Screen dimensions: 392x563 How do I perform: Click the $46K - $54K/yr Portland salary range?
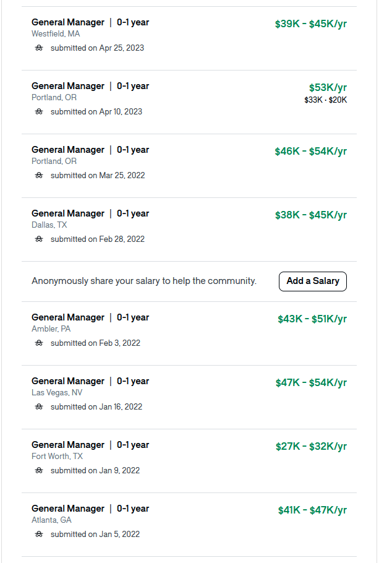pos(311,151)
